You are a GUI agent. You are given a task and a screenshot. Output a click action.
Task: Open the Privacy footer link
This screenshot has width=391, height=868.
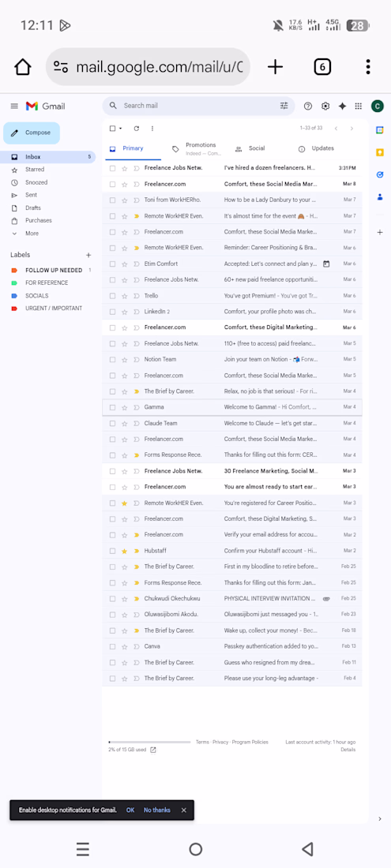(x=220, y=742)
